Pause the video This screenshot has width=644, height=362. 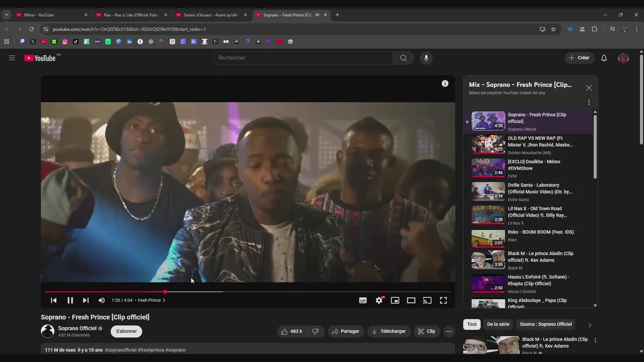(x=70, y=300)
